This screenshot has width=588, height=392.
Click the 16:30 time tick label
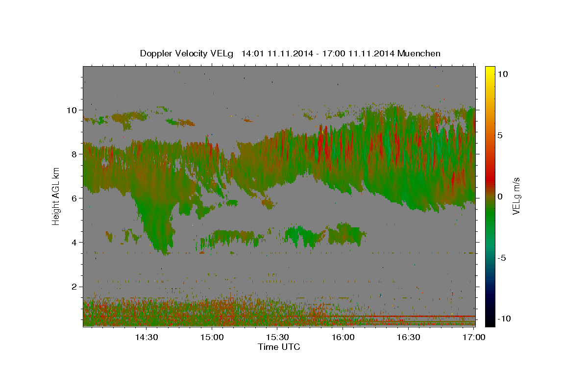click(x=409, y=338)
